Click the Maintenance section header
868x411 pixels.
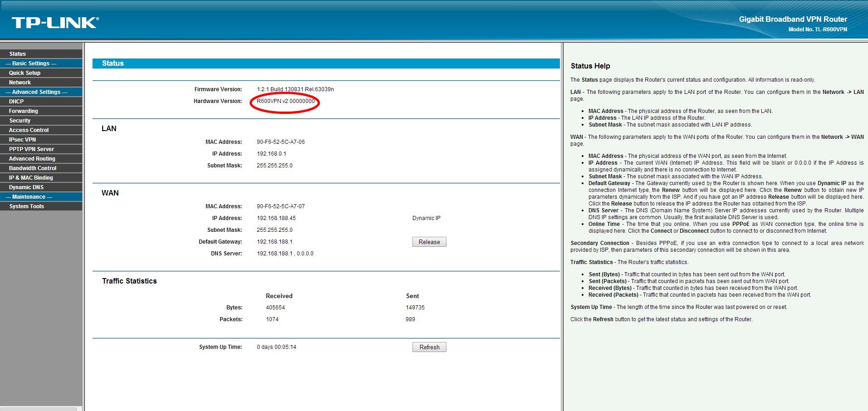click(41, 196)
